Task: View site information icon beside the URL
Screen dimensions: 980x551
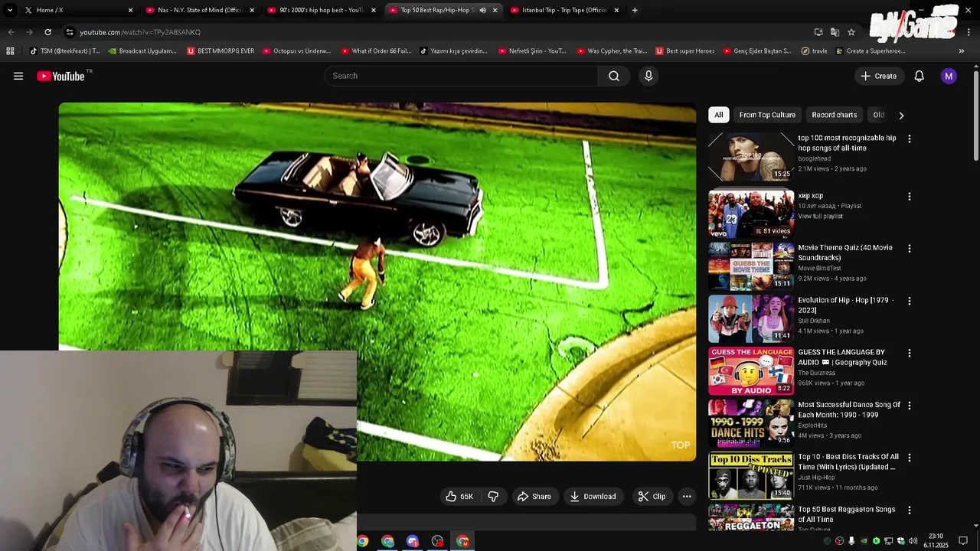Action: 70,32
